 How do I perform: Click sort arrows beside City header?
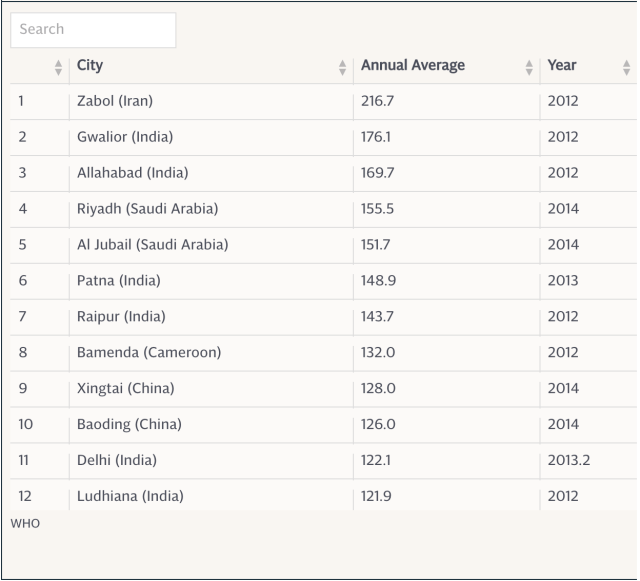343,67
